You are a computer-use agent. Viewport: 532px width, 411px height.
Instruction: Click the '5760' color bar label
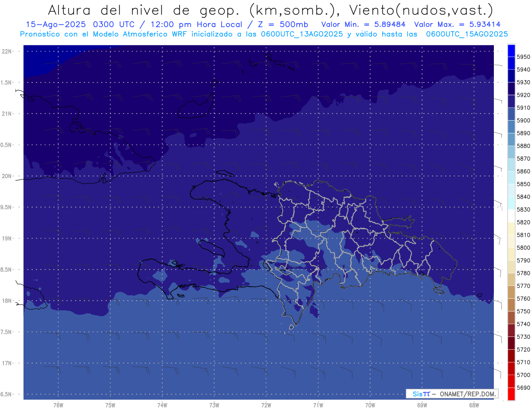tap(523, 298)
